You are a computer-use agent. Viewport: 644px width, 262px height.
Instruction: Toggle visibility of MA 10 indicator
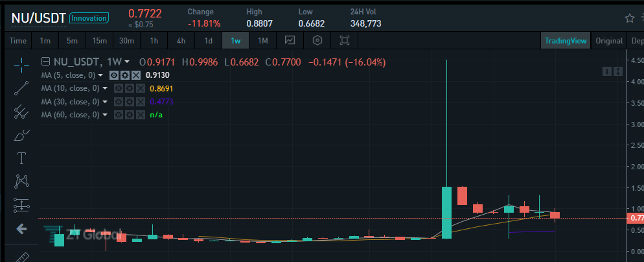pos(119,88)
